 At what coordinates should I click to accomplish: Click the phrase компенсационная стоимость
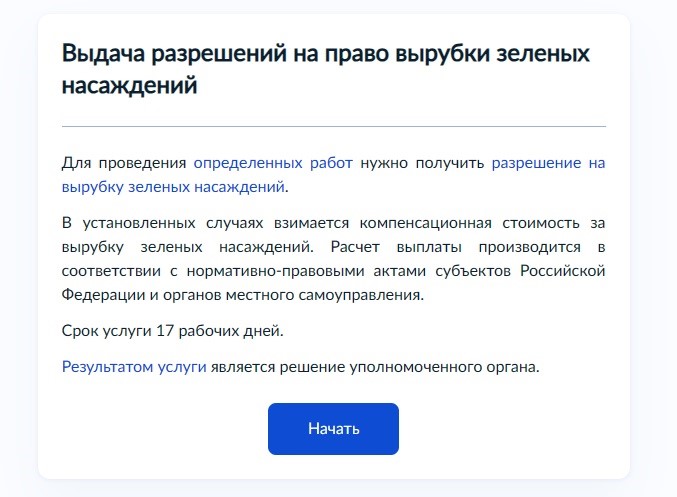click(x=470, y=223)
